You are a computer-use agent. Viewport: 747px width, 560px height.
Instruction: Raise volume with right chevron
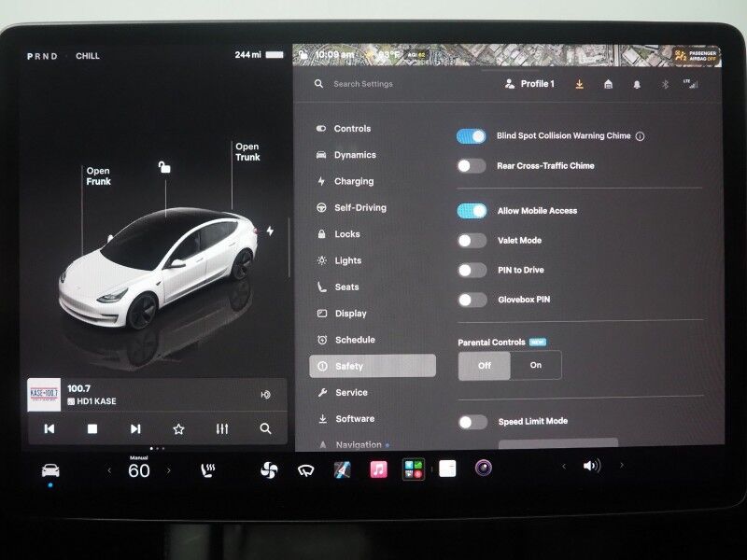click(621, 465)
